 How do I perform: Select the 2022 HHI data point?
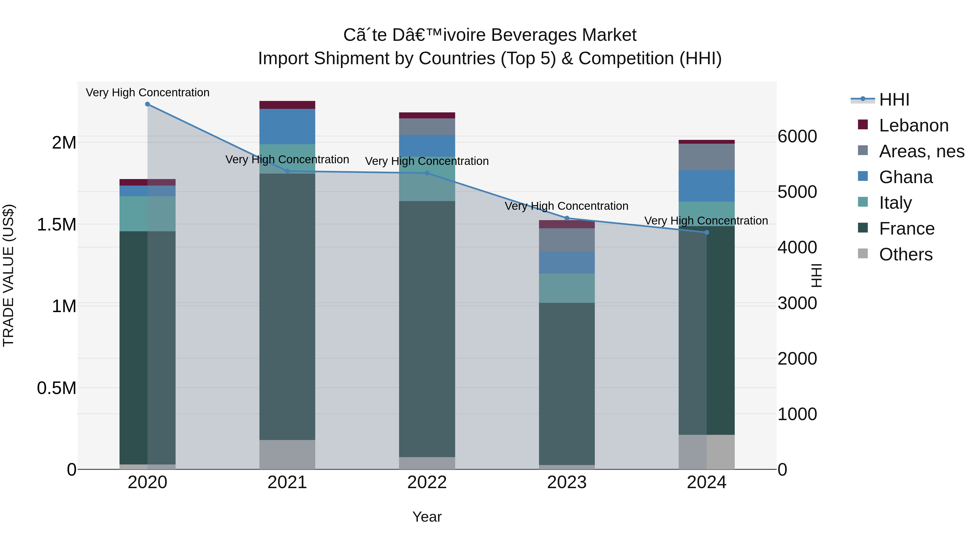pyautogui.click(x=427, y=173)
